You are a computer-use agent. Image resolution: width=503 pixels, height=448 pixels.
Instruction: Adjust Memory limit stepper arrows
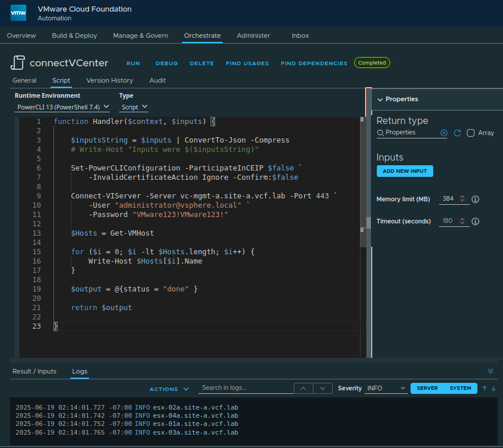pyautogui.click(x=462, y=198)
